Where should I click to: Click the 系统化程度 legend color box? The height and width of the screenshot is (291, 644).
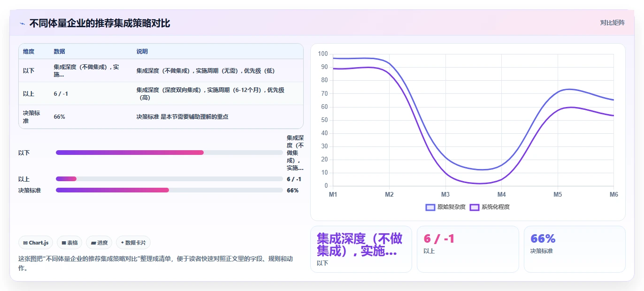coord(475,207)
